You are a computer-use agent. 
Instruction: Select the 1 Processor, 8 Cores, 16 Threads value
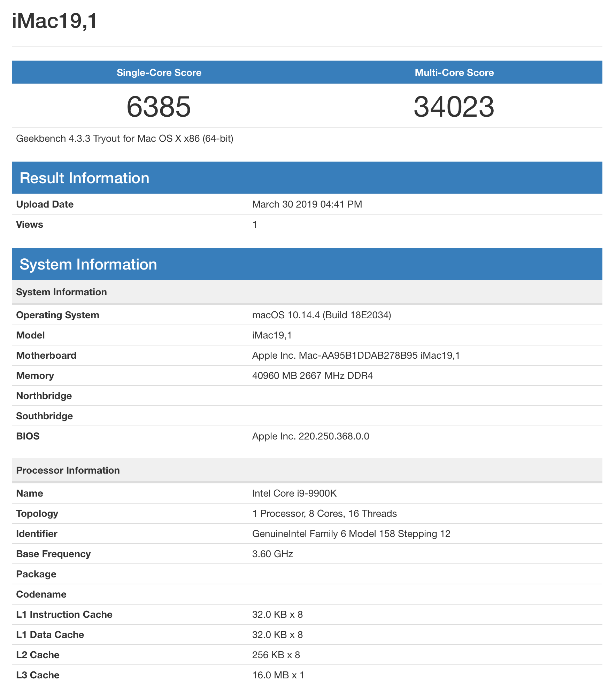(325, 513)
